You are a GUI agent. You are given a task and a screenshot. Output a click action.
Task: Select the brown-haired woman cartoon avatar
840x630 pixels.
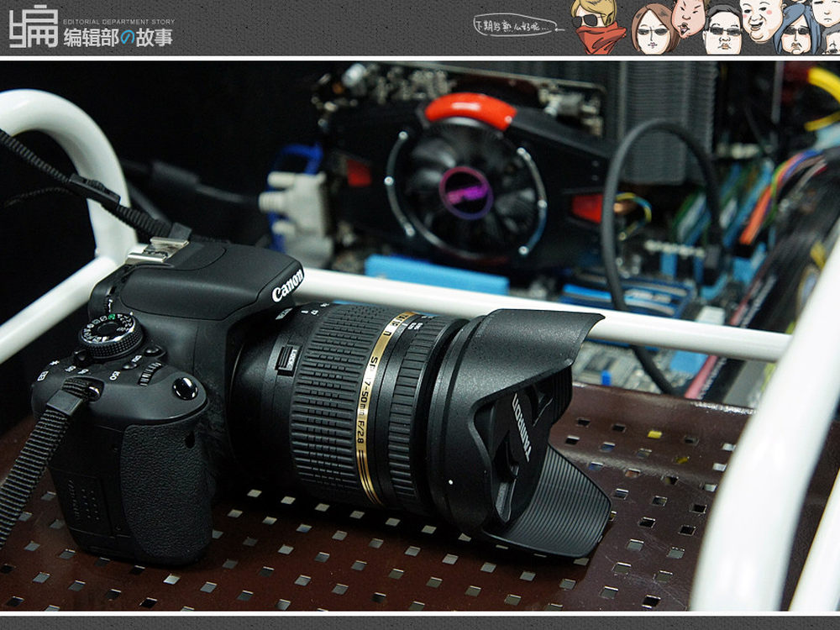pos(655,29)
